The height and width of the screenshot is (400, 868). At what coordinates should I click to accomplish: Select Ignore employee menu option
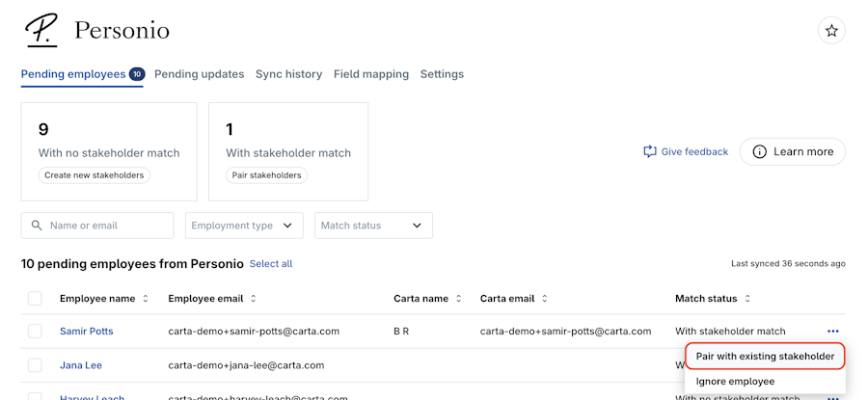pos(735,382)
